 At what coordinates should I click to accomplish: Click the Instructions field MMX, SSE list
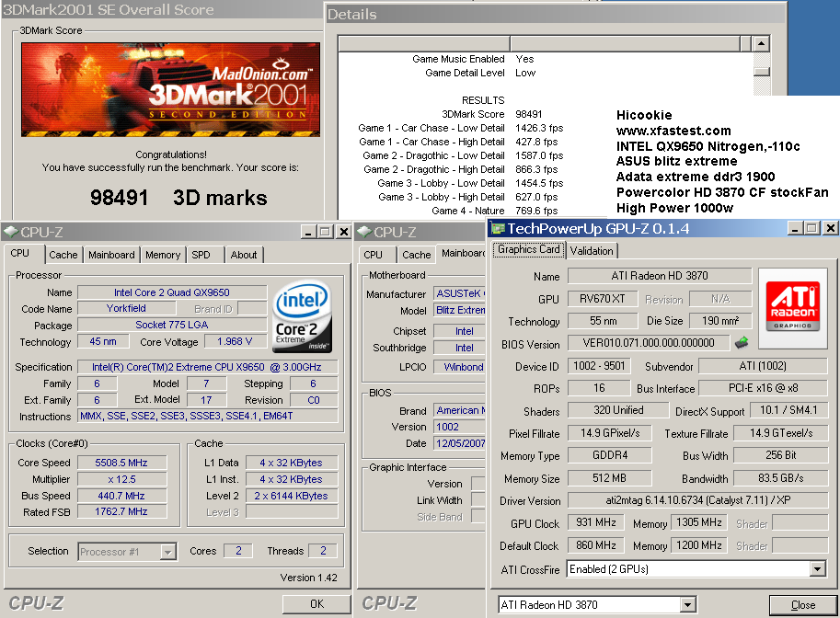coord(208,416)
